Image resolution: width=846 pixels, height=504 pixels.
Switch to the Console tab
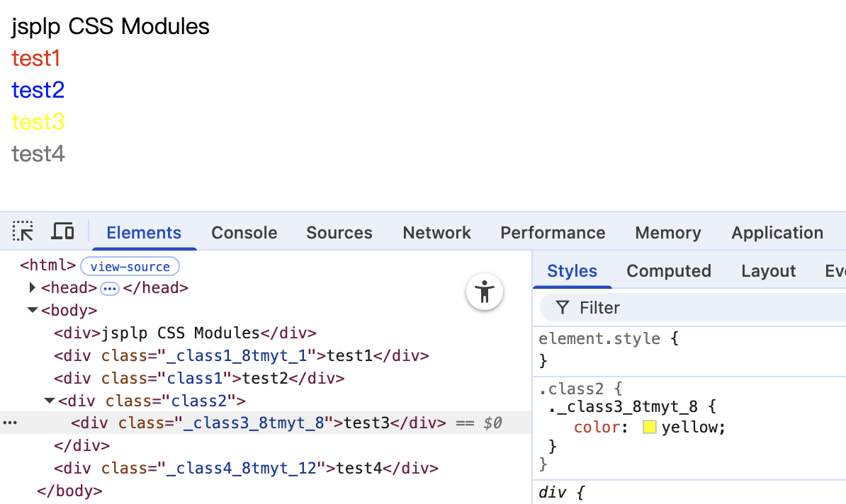(x=244, y=233)
